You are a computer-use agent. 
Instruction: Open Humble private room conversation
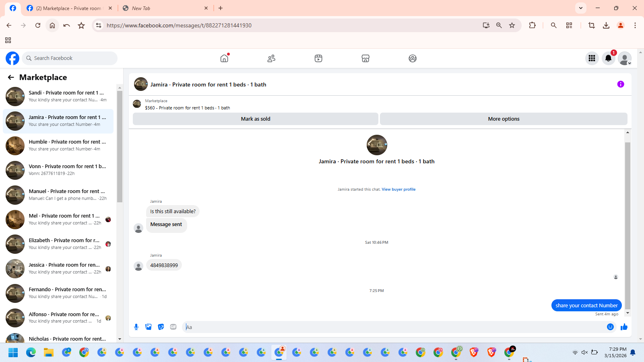(58, 146)
